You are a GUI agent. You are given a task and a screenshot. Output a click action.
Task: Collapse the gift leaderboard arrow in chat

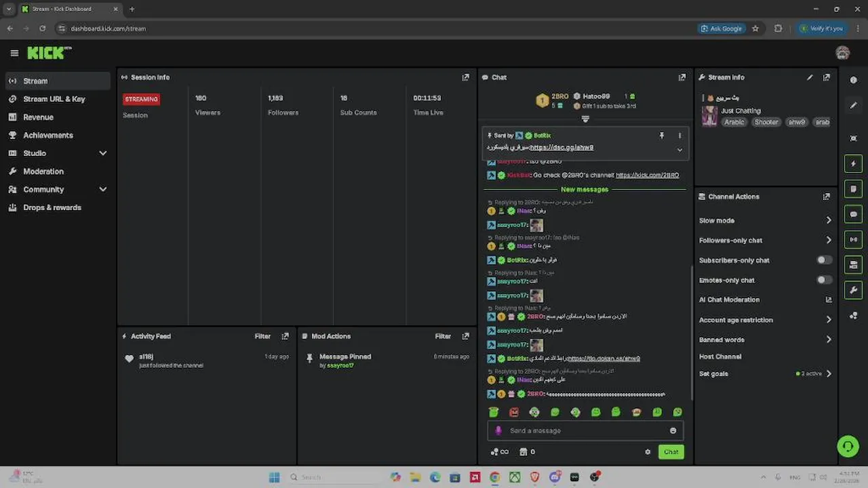585,119
